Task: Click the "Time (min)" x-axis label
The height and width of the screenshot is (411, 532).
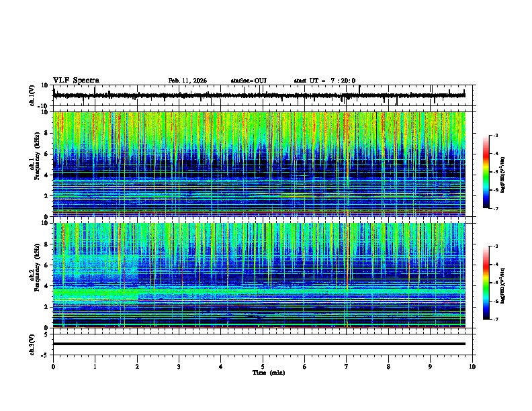Action: click(269, 373)
